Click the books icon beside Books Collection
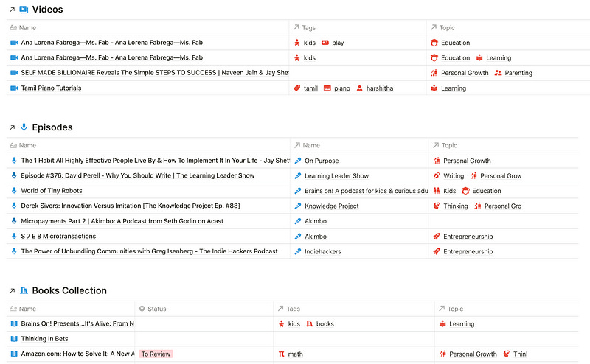Viewport: 590px width, 364px height. (x=24, y=290)
